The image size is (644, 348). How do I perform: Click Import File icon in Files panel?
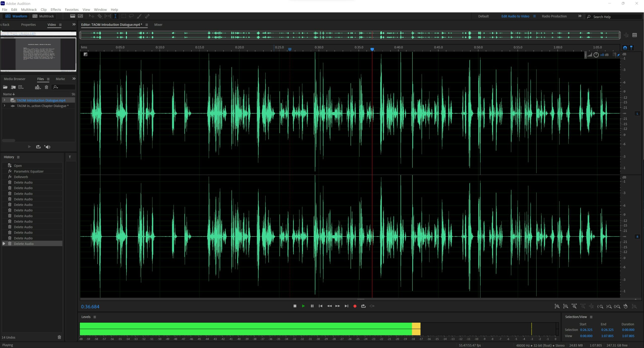click(x=13, y=87)
